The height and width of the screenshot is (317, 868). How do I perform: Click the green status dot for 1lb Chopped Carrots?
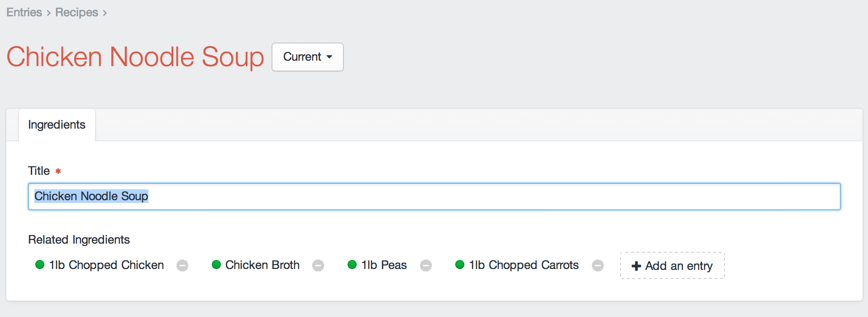pyautogui.click(x=460, y=264)
